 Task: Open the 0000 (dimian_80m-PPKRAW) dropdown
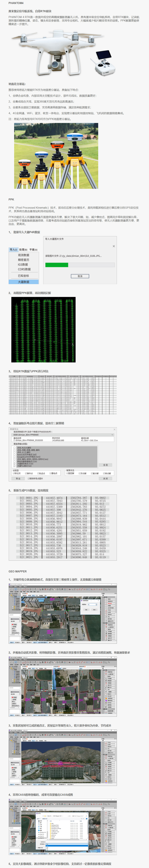point(63,435)
